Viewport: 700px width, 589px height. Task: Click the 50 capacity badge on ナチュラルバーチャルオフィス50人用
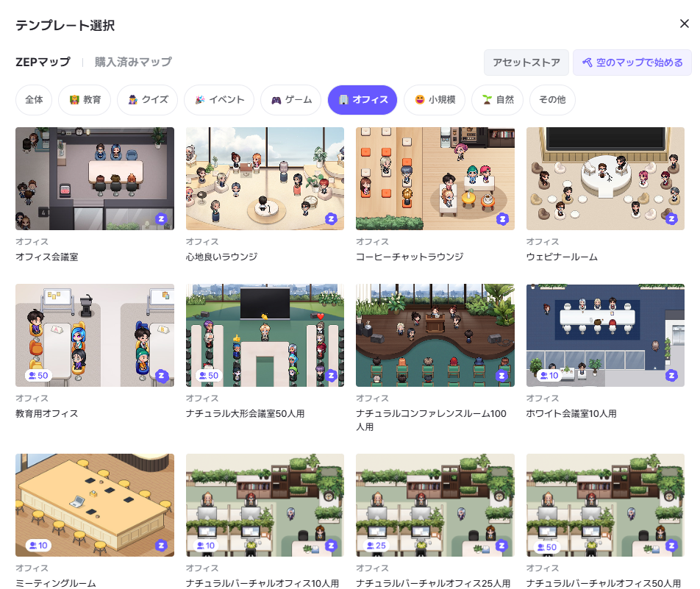pos(547,547)
